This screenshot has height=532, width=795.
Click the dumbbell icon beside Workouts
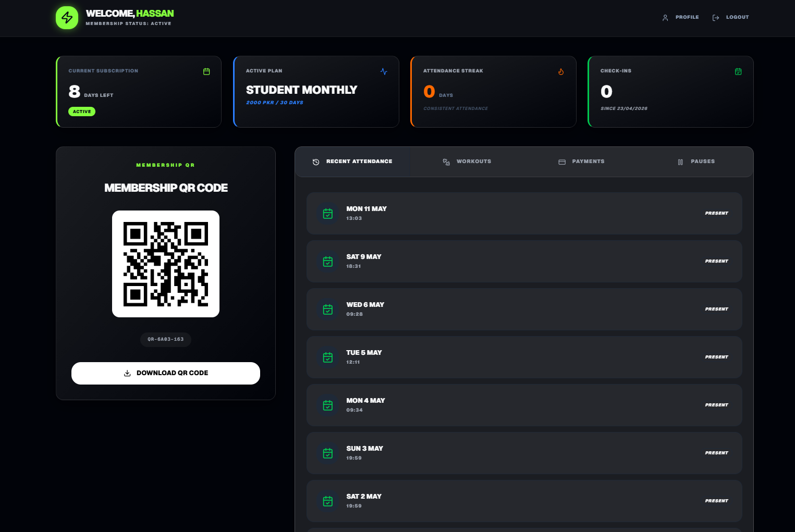tap(446, 162)
